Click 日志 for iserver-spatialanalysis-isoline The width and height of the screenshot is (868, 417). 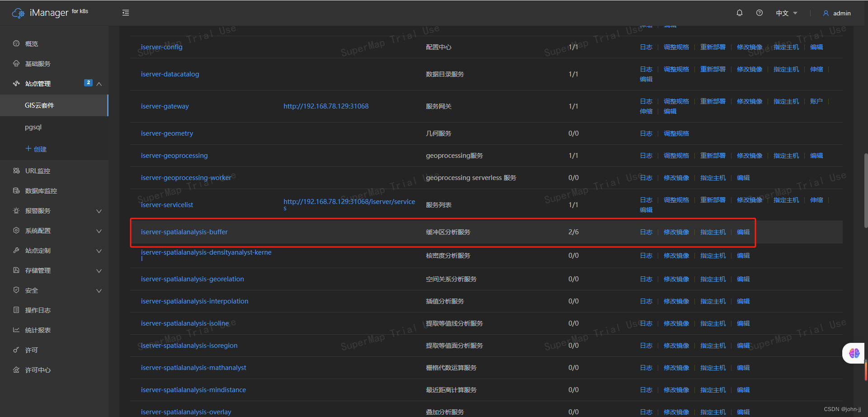[646, 323]
